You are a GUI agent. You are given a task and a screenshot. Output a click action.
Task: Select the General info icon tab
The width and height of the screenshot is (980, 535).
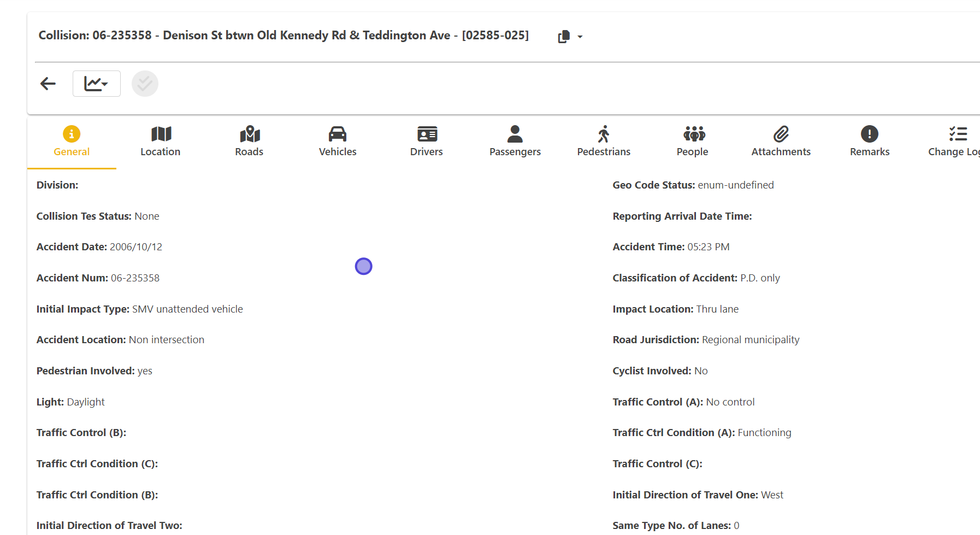point(72,142)
